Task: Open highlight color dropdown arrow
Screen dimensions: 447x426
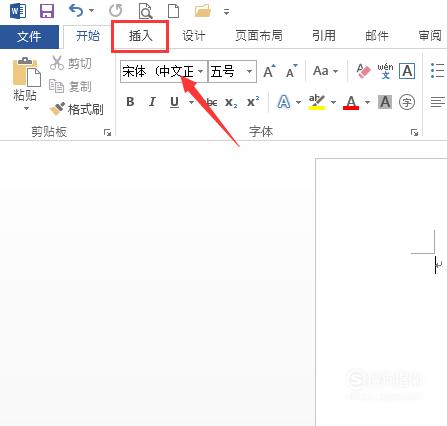Action: click(x=333, y=102)
